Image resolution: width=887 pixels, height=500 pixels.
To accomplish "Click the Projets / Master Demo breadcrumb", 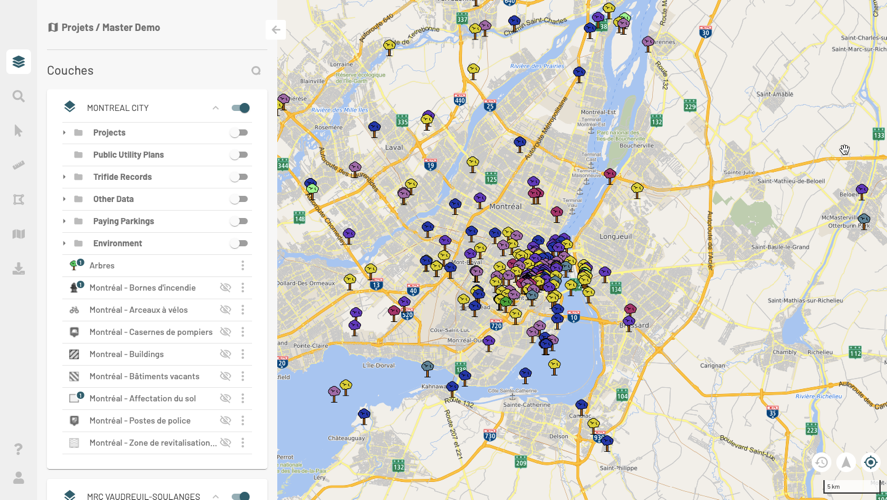I will [110, 27].
